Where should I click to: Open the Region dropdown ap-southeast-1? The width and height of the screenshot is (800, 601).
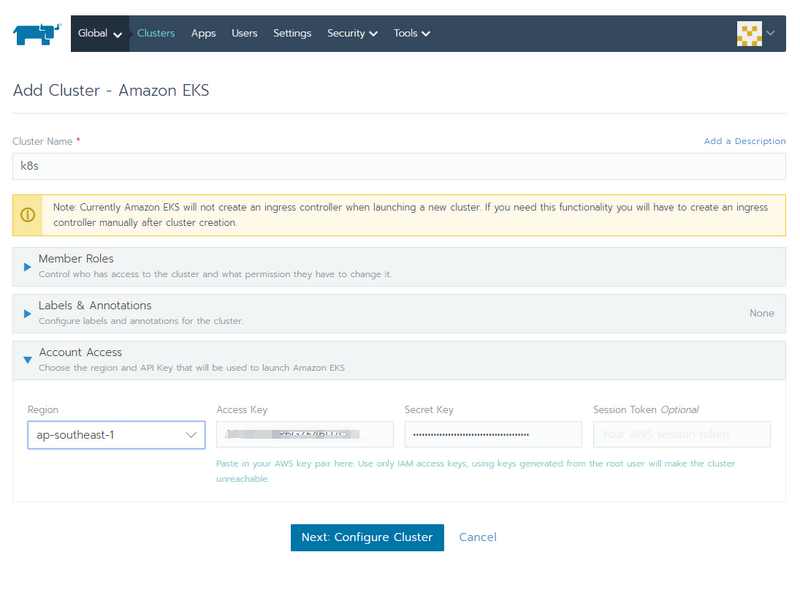[x=116, y=435]
